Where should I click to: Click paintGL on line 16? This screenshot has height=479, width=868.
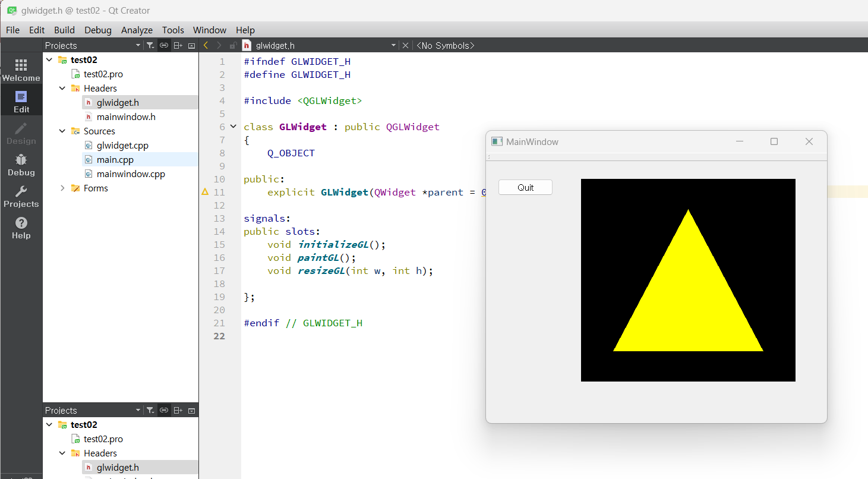318,257
